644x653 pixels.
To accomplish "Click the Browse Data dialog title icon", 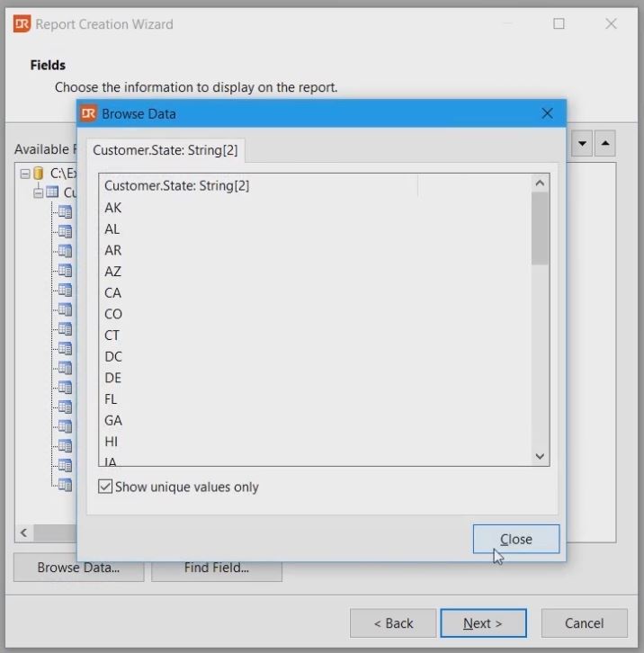I will [88, 113].
